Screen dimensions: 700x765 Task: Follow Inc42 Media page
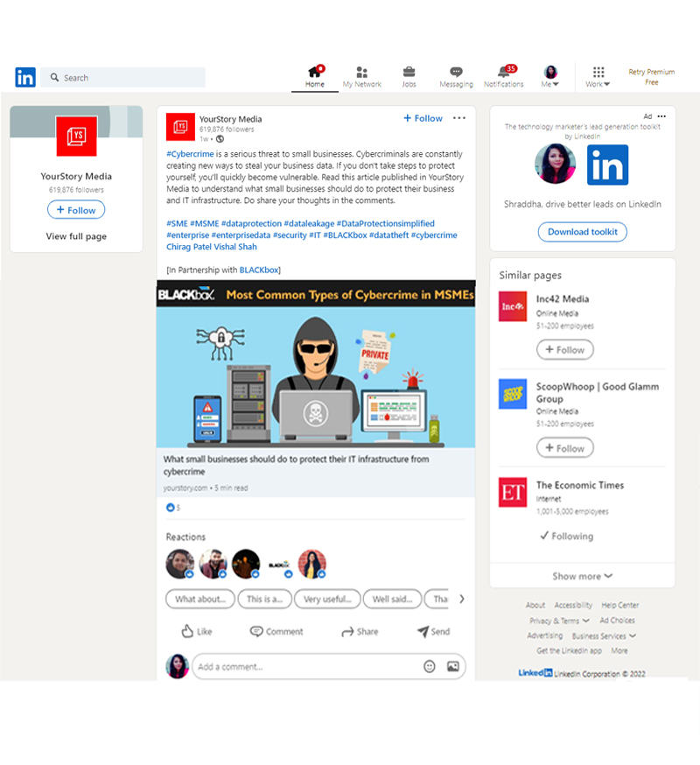(564, 349)
